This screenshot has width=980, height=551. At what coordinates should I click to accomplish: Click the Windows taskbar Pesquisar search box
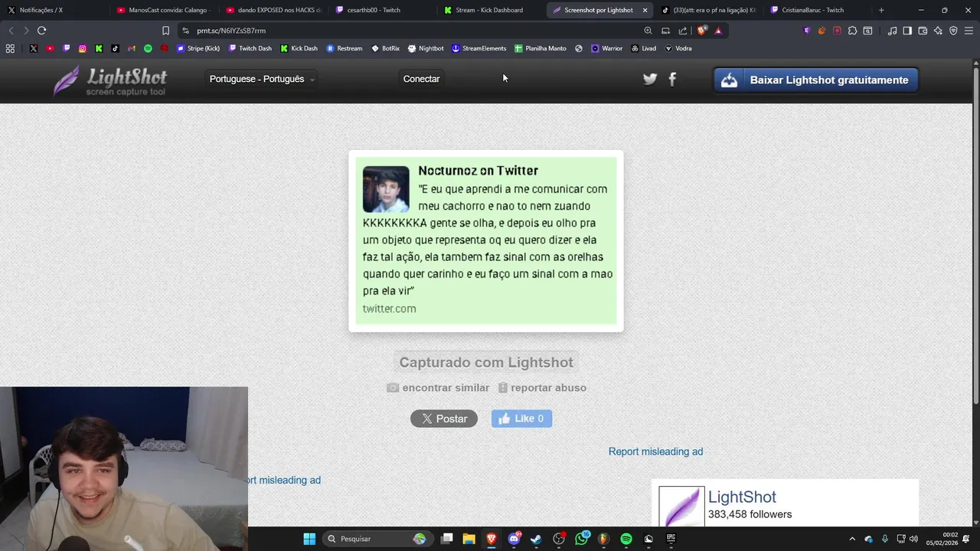(377, 539)
